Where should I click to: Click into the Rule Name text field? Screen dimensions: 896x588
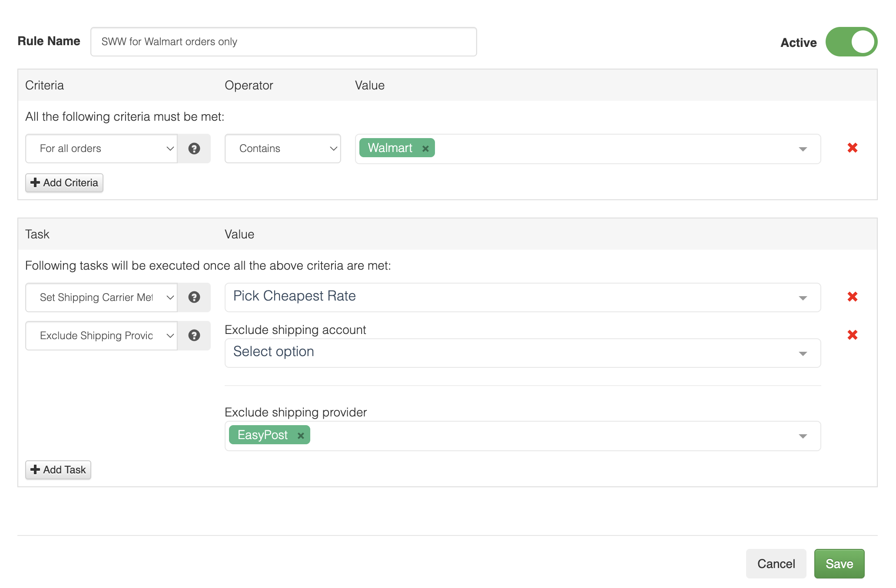click(x=283, y=42)
